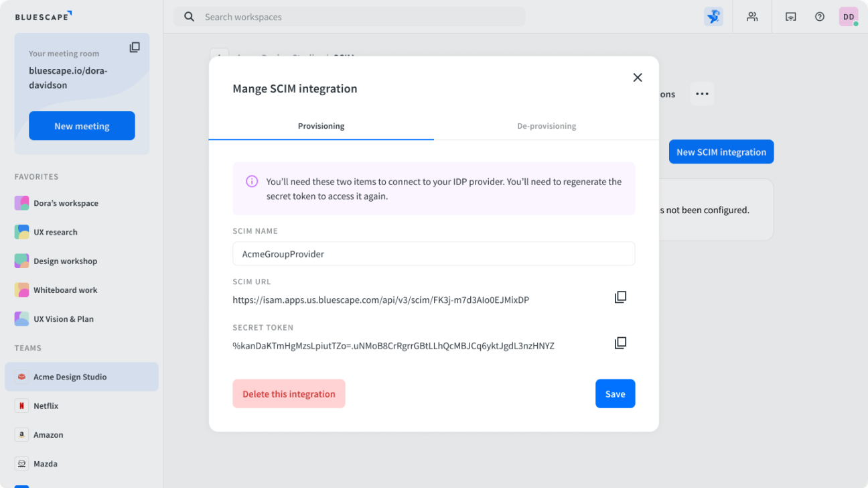
Task: Open Dora's workspace from Favorites
Action: [x=65, y=202]
